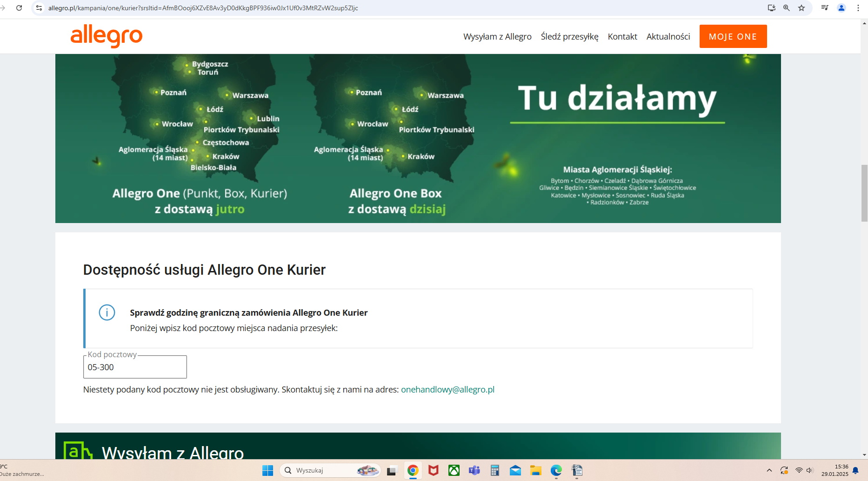Open Excel from the taskbar
Screen dimensions: 868x481
pyautogui.click(x=494, y=470)
